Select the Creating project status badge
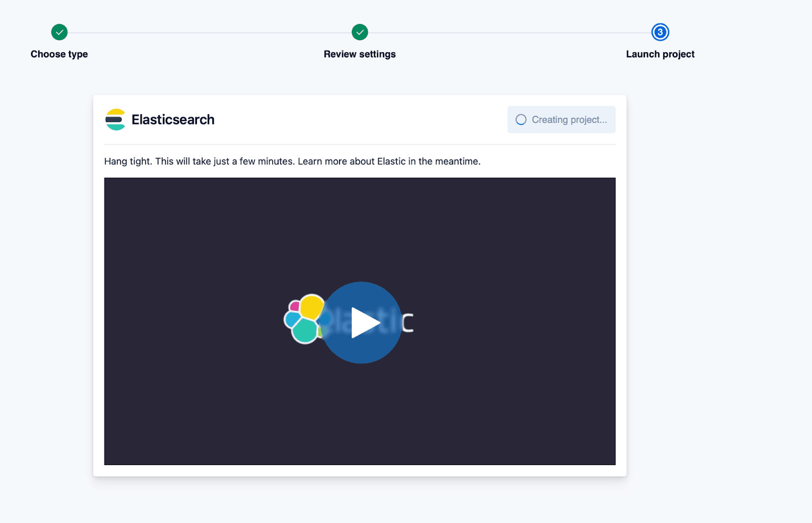812x523 pixels. (x=561, y=119)
